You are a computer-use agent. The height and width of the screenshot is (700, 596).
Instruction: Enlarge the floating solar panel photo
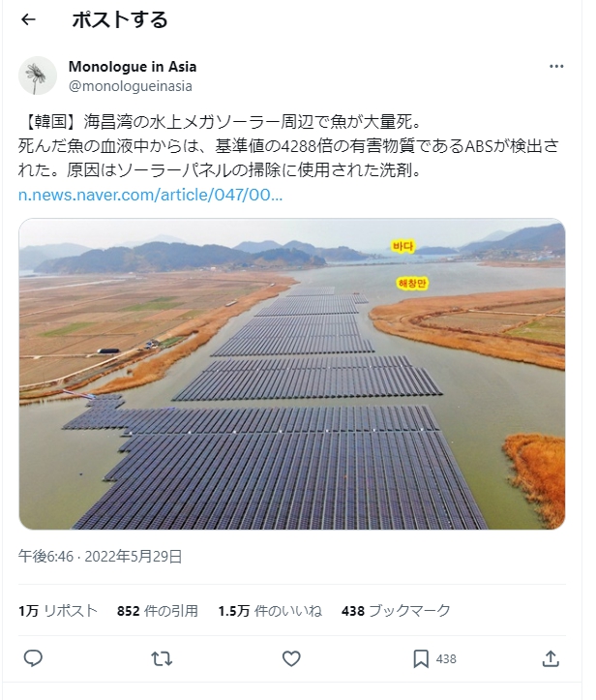click(x=291, y=407)
